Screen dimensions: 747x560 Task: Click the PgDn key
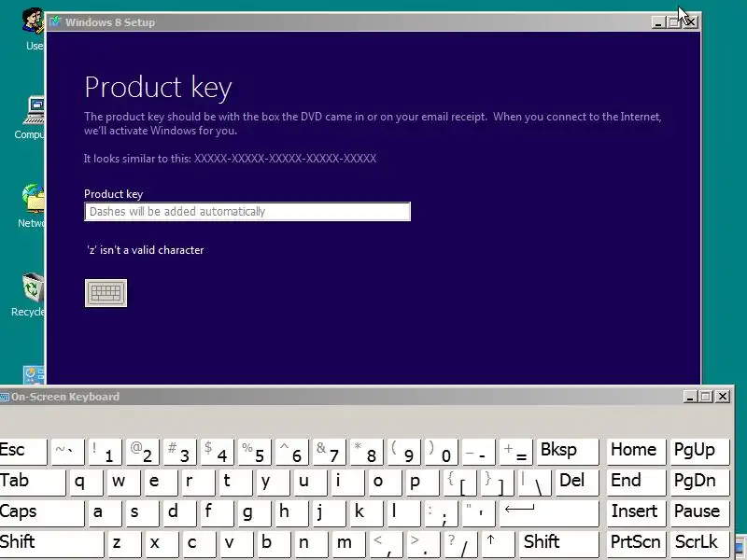coord(699,482)
